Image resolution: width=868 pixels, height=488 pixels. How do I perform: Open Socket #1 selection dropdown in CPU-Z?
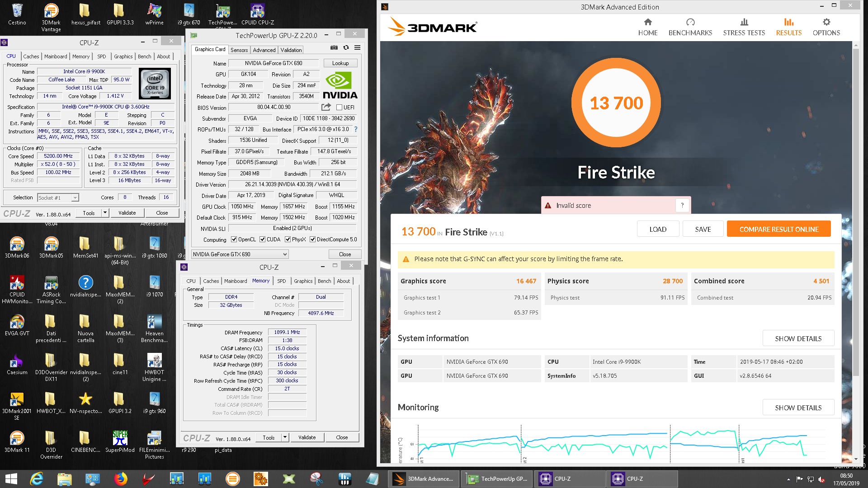point(58,197)
